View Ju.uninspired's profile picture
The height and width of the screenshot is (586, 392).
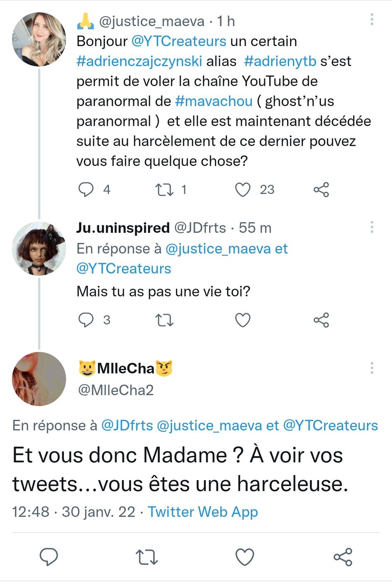pyautogui.click(x=39, y=249)
